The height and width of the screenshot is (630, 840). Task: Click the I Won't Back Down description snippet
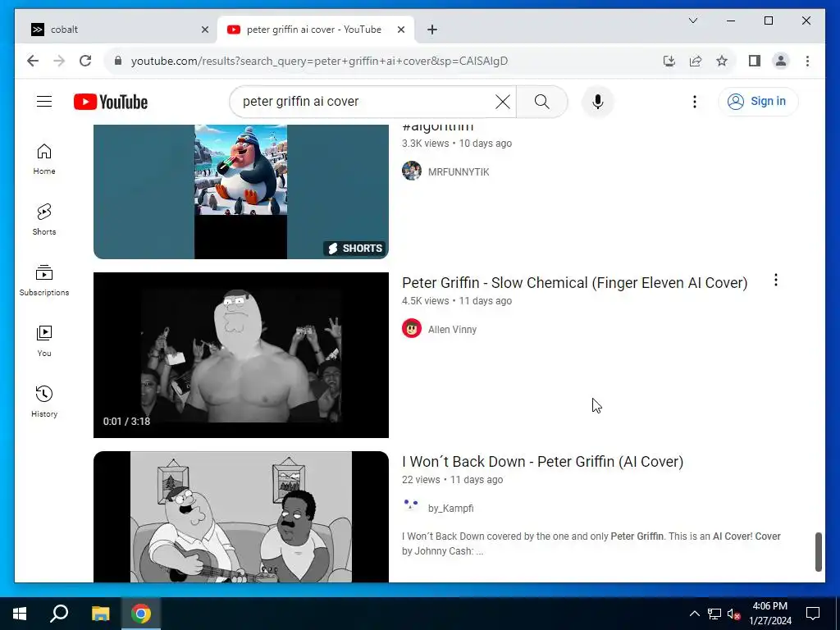pos(591,543)
